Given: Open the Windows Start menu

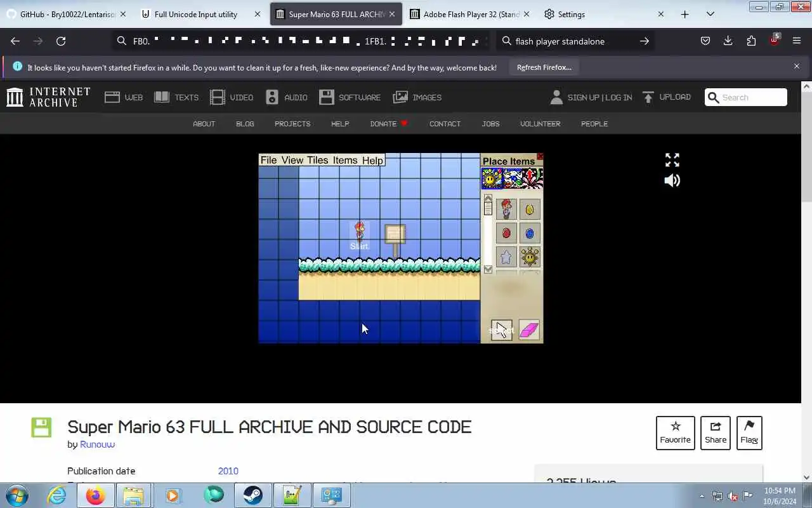Looking at the screenshot, I should point(17,495).
